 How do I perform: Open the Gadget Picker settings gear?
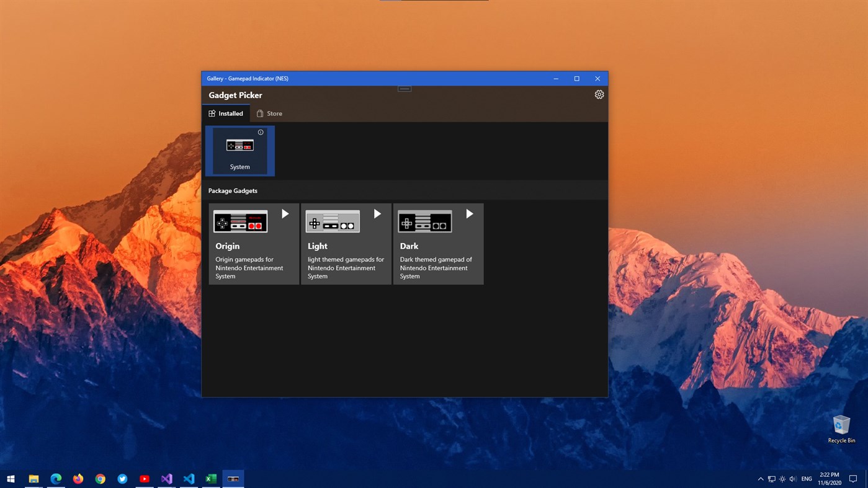599,94
